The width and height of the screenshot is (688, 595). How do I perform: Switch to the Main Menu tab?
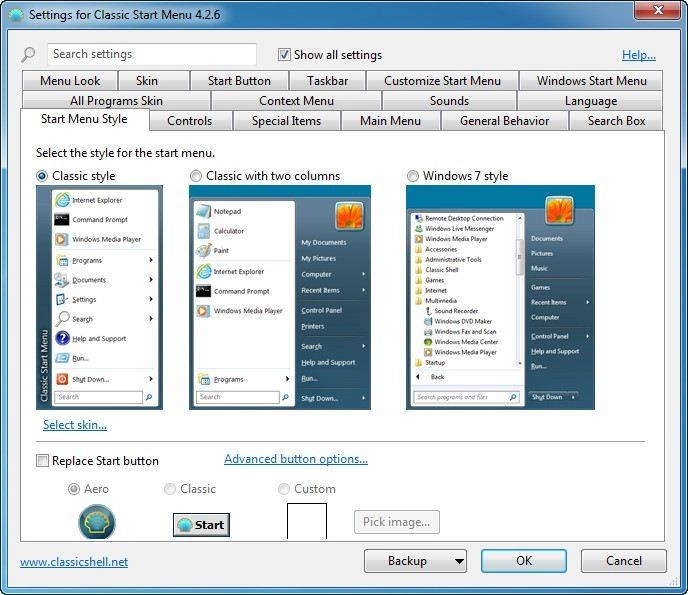click(x=391, y=121)
